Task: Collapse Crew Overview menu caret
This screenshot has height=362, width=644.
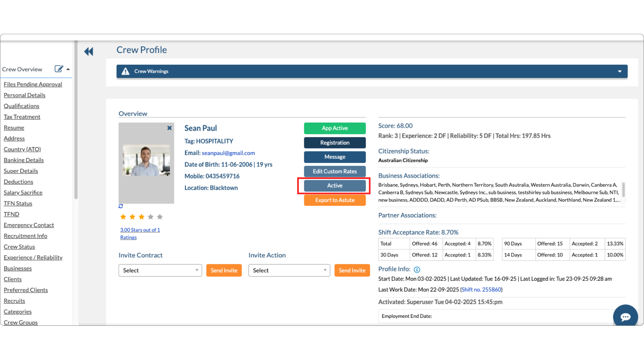Action: pos(68,69)
